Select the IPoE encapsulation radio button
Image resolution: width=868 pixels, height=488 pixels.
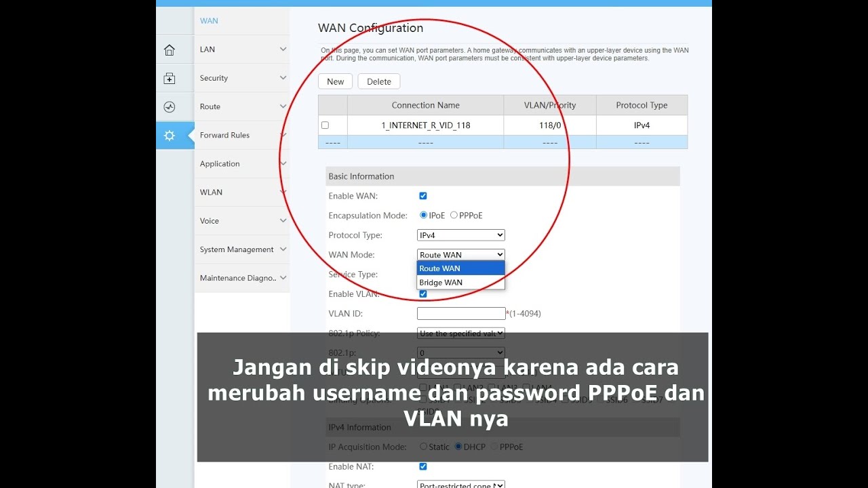424,215
